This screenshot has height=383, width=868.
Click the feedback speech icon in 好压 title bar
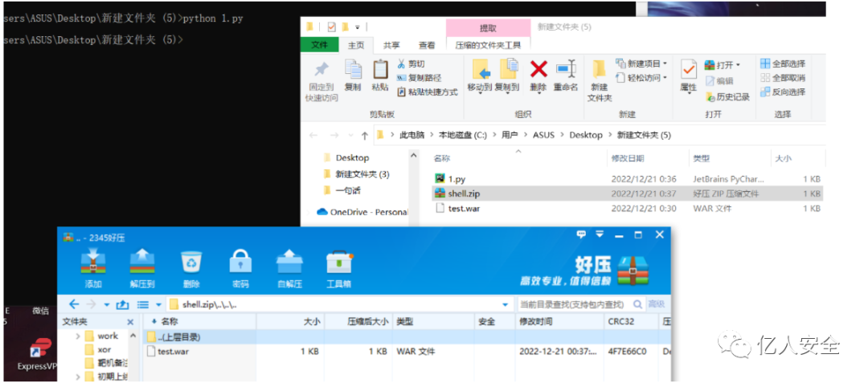[x=581, y=234]
